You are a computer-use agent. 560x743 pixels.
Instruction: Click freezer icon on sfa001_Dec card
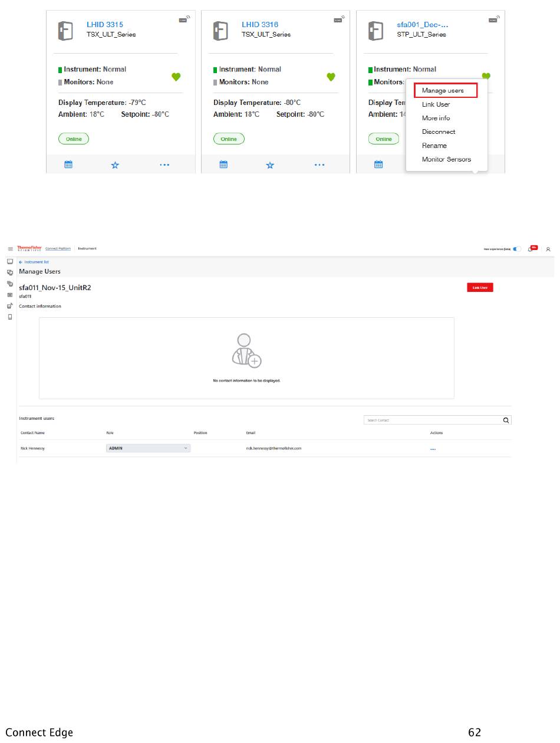[375, 31]
